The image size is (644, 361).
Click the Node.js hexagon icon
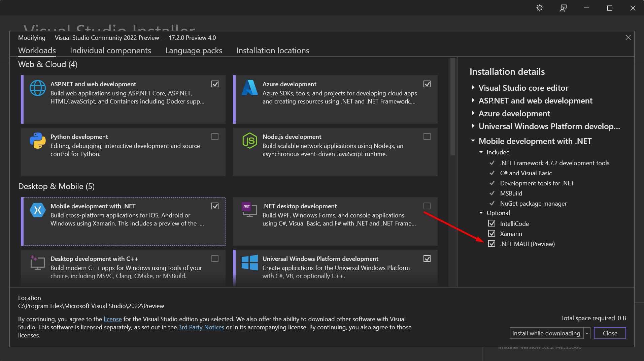click(x=249, y=140)
